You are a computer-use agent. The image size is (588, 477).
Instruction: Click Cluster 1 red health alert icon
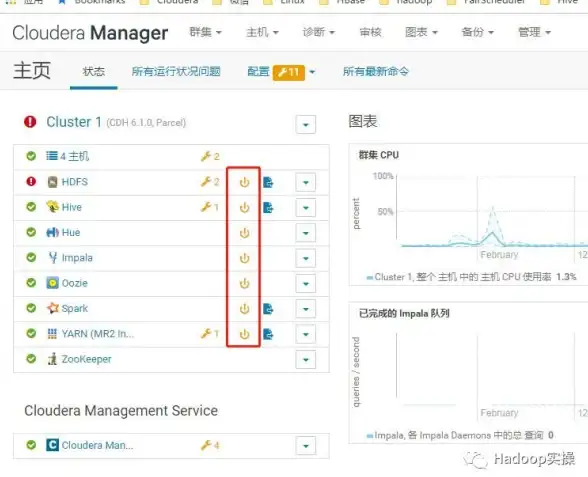(30, 122)
